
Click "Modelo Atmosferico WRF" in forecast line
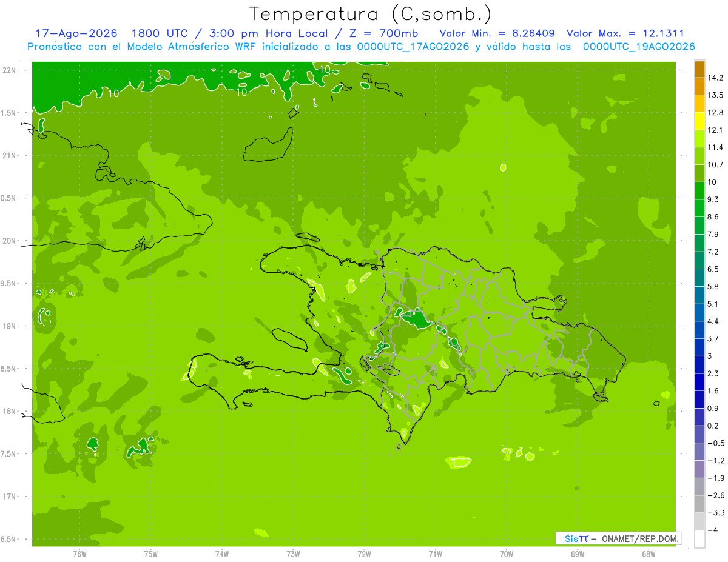coord(190,47)
